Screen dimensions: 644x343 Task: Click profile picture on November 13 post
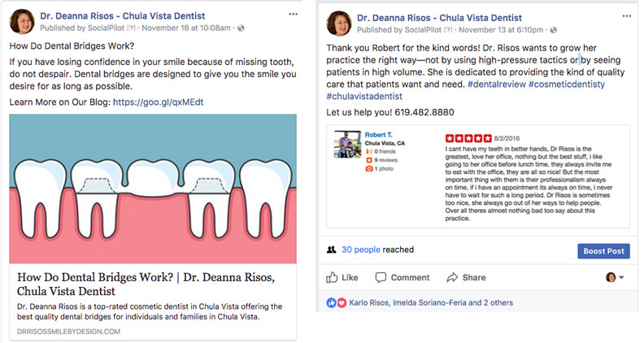339,24
